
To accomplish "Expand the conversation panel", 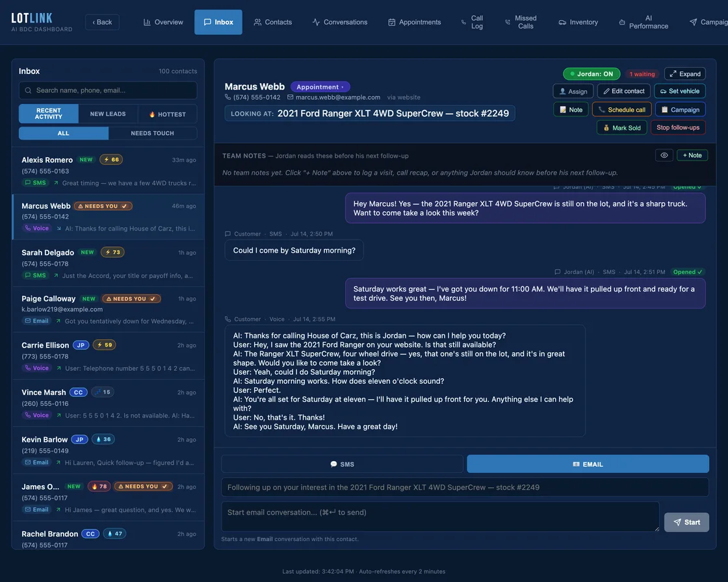I will (x=685, y=74).
